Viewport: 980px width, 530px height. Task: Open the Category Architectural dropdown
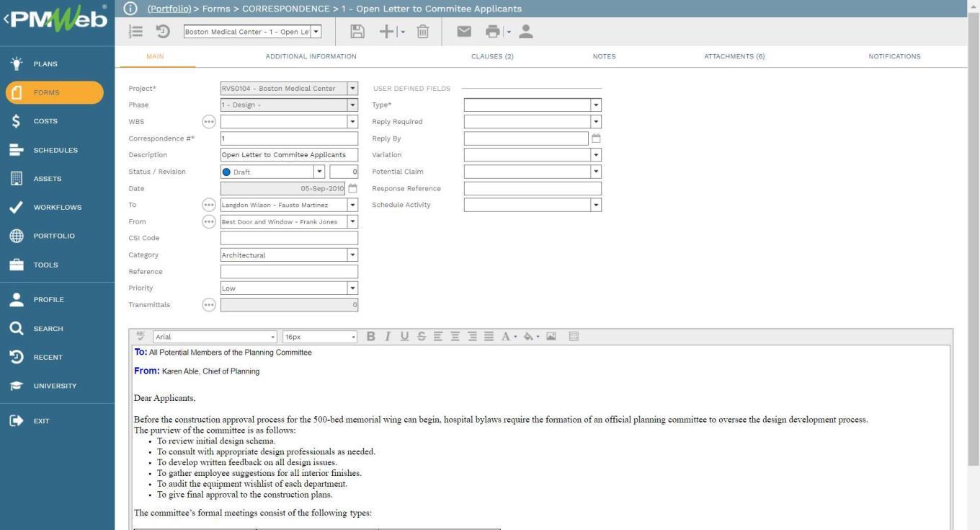point(352,255)
